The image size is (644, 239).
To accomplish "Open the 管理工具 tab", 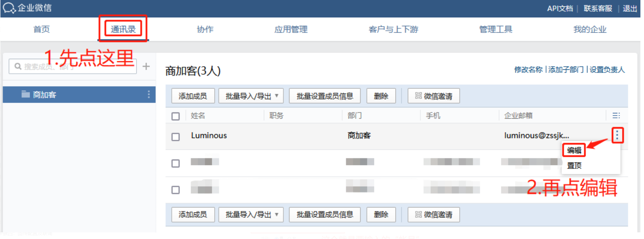I will coord(496,29).
